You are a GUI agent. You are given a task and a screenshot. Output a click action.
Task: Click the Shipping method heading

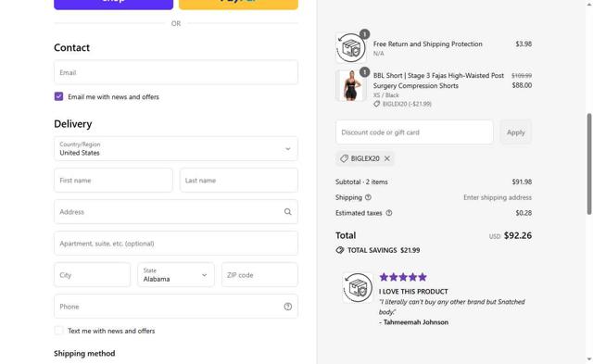pos(84,354)
